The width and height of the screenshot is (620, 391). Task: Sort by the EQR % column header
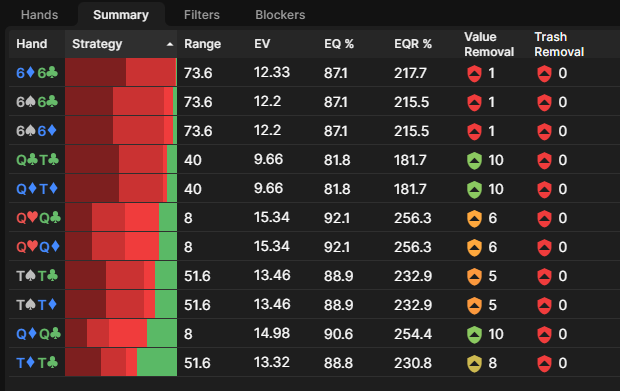click(x=413, y=44)
